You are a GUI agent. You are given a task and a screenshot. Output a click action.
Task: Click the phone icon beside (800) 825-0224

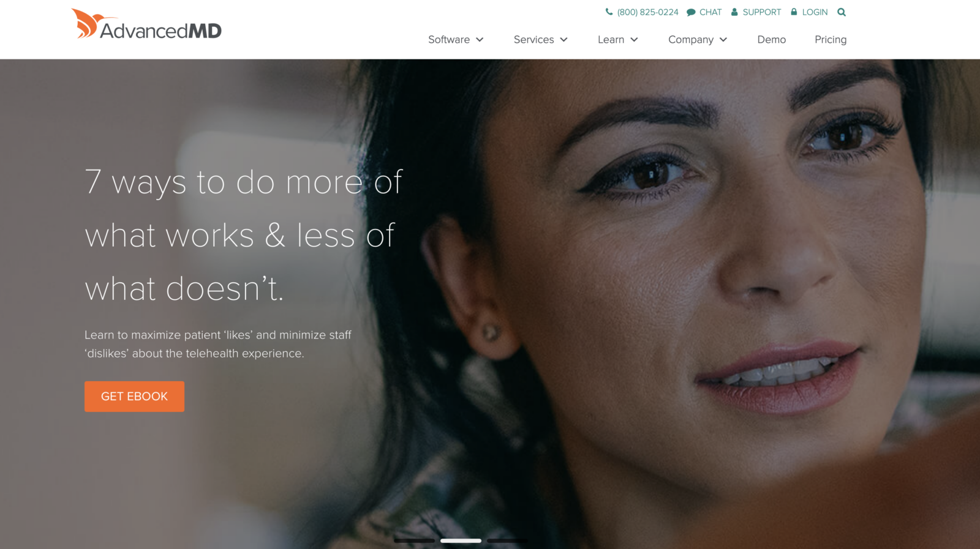pyautogui.click(x=609, y=12)
